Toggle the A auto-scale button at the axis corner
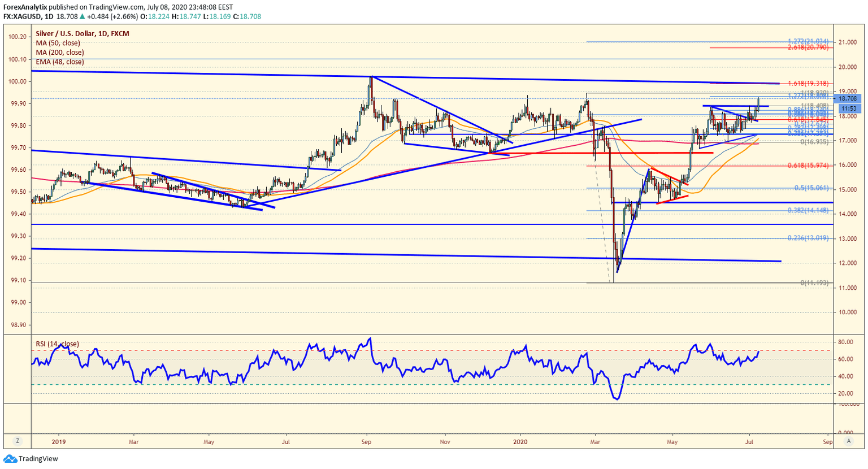 coord(849,441)
